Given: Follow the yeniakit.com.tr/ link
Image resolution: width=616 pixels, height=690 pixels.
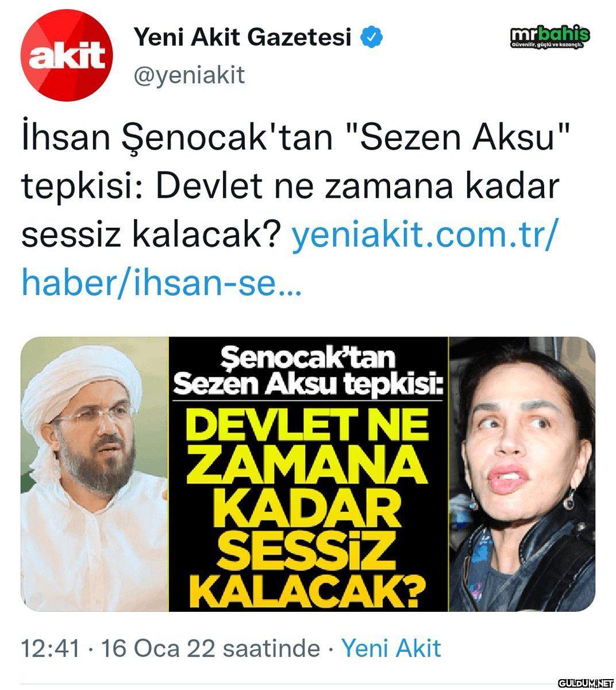Looking at the screenshot, I should (424, 234).
